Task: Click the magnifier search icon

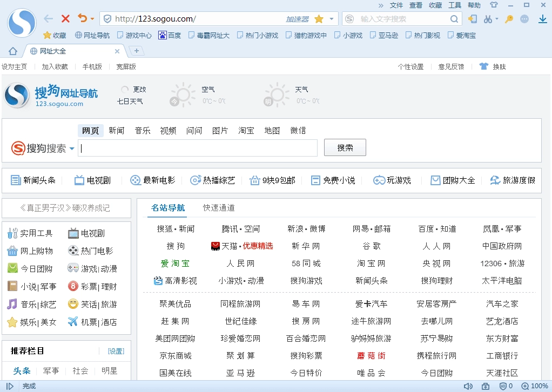Action: [x=454, y=19]
